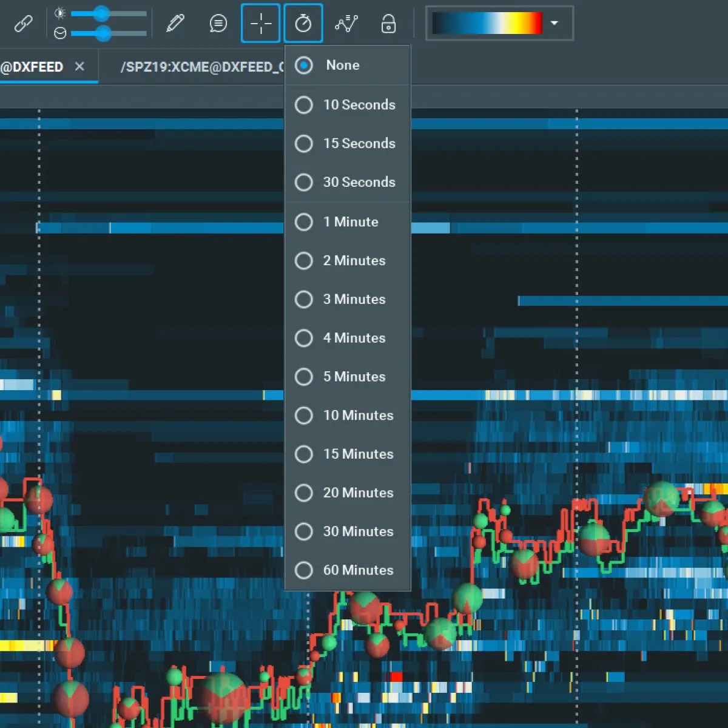Click the stopwatch timer icon
The width and height of the screenshot is (728, 728).
click(303, 24)
